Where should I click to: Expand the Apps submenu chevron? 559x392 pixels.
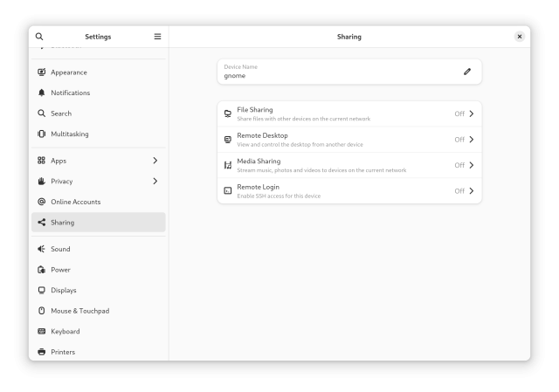(x=155, y=161)
